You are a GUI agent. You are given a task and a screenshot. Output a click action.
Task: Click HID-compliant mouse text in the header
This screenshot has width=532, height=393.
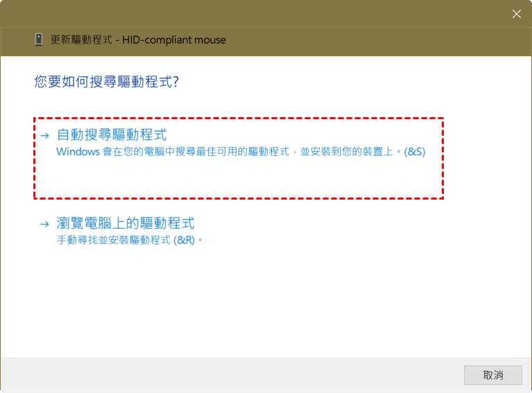click(174, 40)
